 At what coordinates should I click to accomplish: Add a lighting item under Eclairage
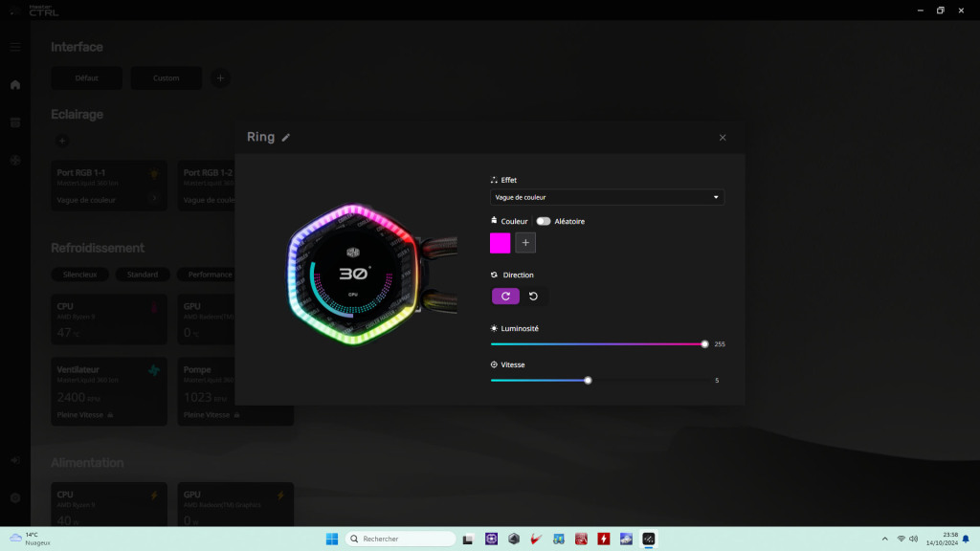click(x=62, y=142)
